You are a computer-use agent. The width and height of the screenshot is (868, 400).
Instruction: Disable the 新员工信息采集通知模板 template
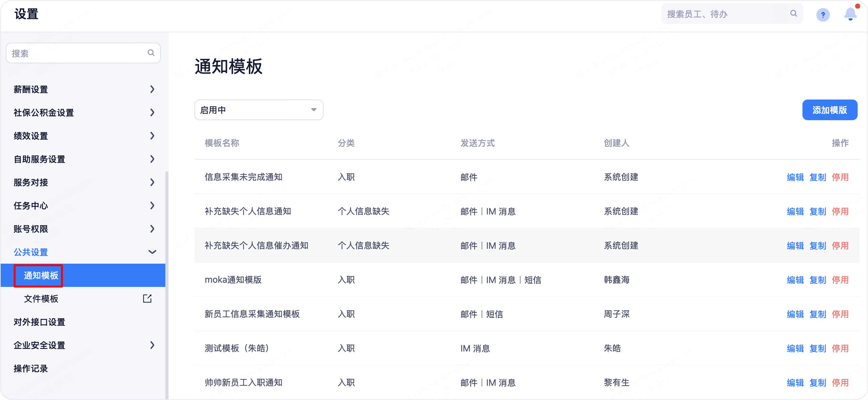click(840, 314)
